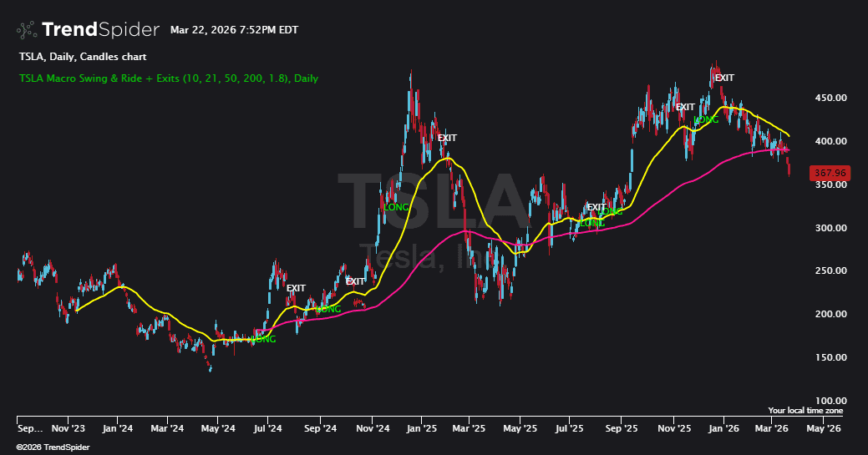
Task: Select the EXIT signal in October 2024
Action: tap(355, 281)
